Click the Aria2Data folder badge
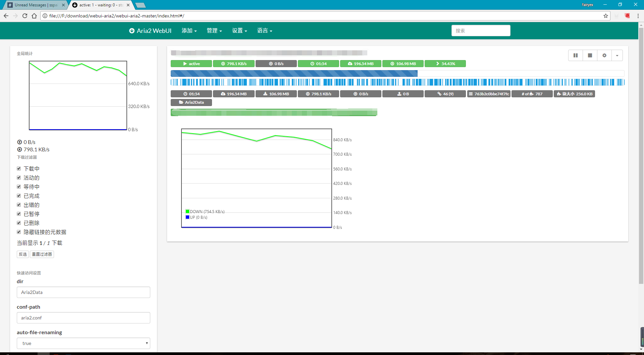 pyautogui.click(x=191, y=102)
